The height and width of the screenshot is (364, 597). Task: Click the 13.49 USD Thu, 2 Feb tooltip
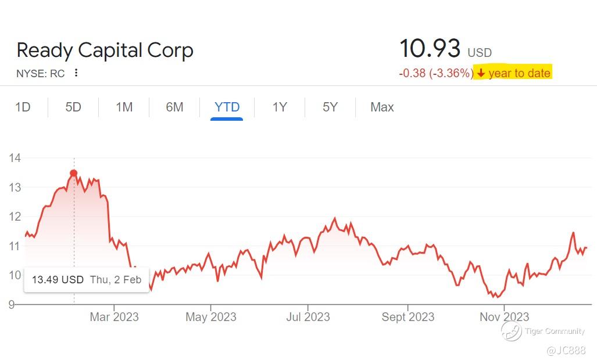pyautogui.click(x=87, y=280)
